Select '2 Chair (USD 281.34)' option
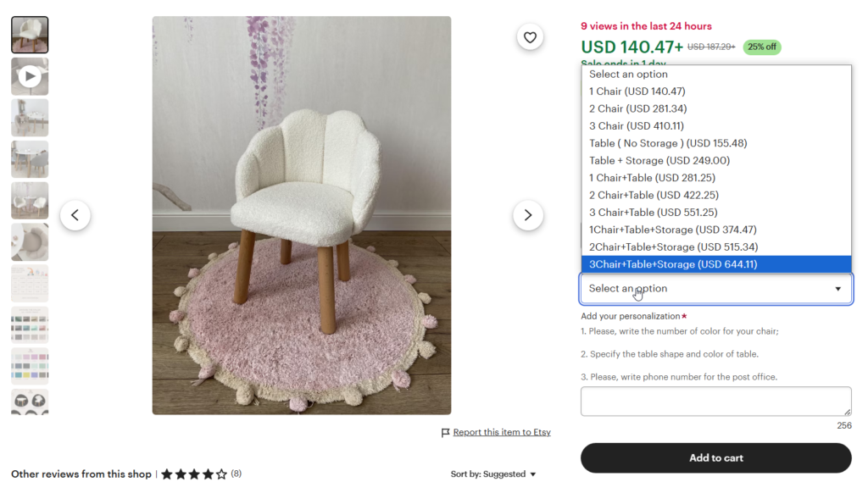Image resolution: width=868 pixels, height=482 pixels. 638,108
